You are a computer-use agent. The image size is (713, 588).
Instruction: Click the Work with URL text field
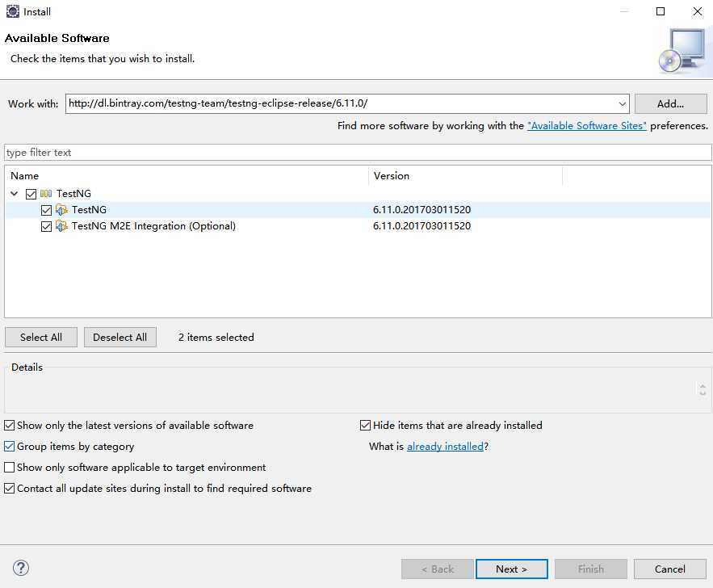click(341, 103)
